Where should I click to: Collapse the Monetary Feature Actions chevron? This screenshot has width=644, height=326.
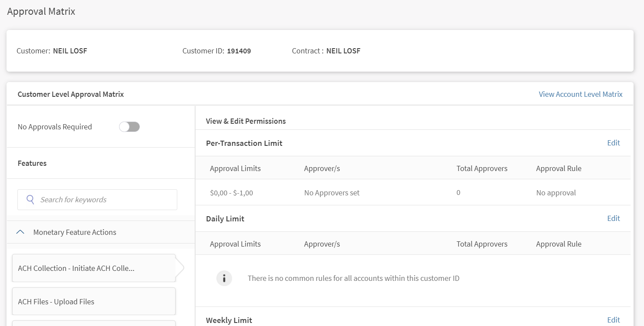point(20,232)
